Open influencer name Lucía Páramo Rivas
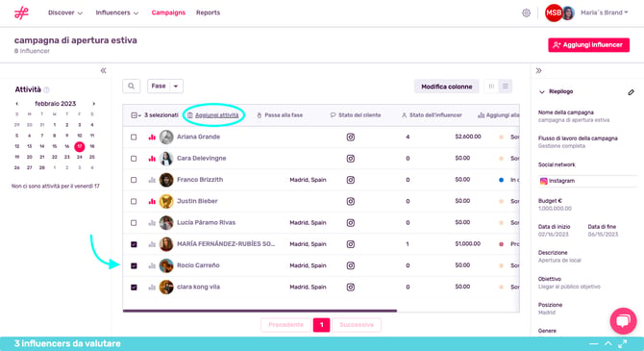Viewport: 644px width, 351px height. coord(207,223)
